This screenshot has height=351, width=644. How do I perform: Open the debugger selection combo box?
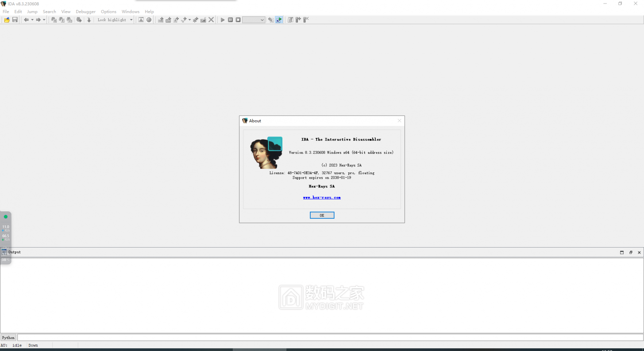pos(254,20)
